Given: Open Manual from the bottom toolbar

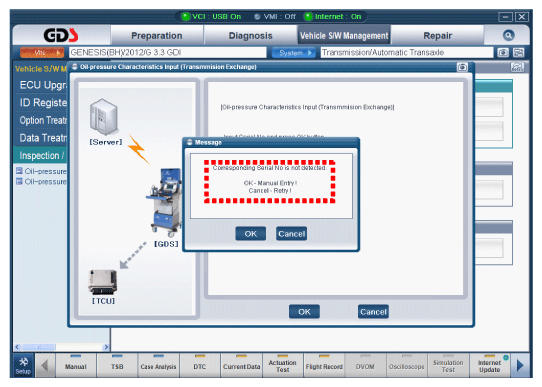Looking at the screenshot, I should pyautogui.click(x=76, y=366).
